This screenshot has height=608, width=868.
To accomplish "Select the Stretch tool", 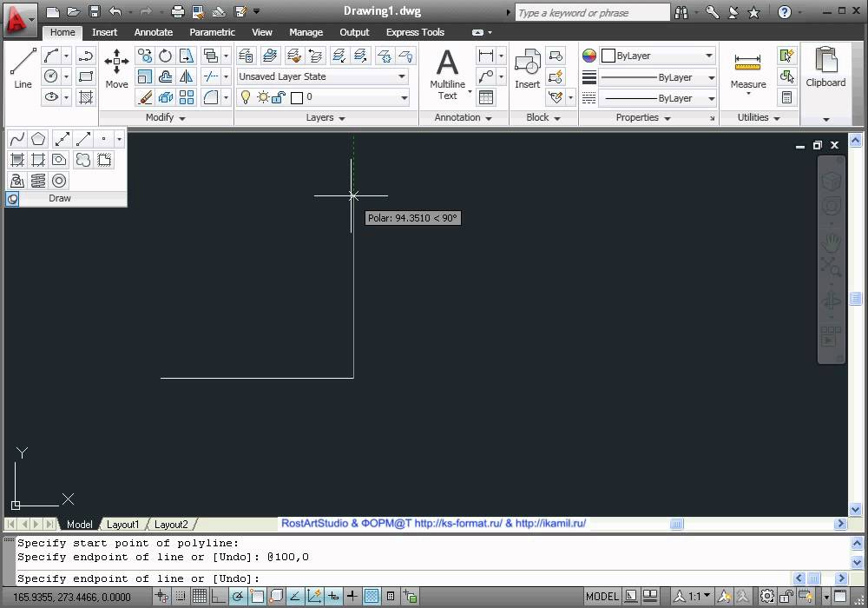I will pyautogui.click(x=187, y=56).
